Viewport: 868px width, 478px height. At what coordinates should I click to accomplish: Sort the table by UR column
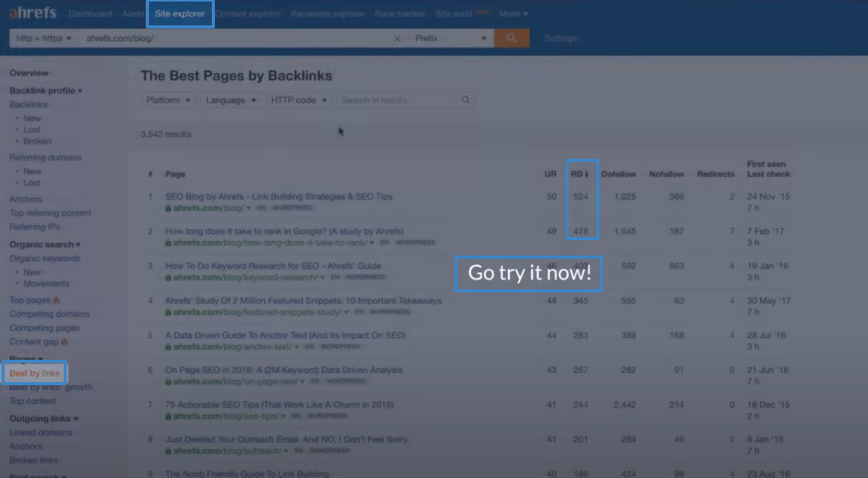(550, 174)
